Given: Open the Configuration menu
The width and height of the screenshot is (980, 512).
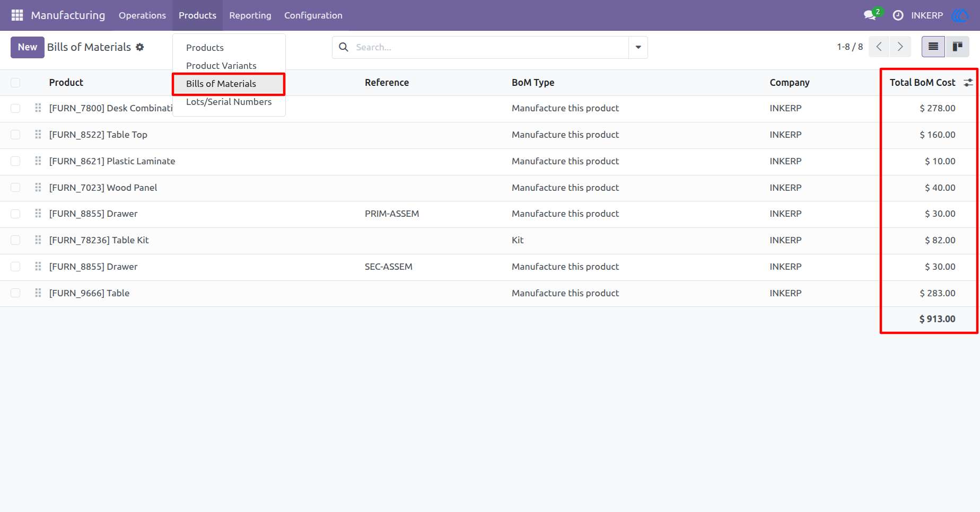Looking at the screenshot, I should point(313,15).
